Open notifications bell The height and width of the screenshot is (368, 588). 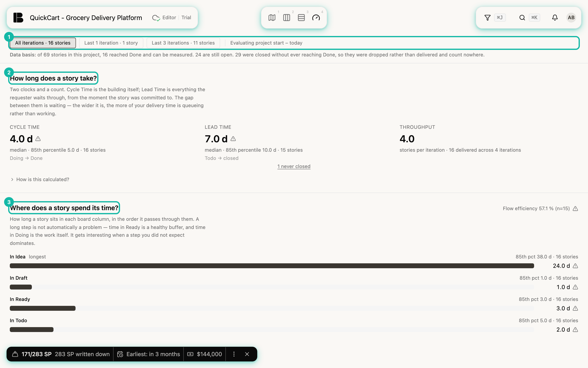(x=555, y=18)
